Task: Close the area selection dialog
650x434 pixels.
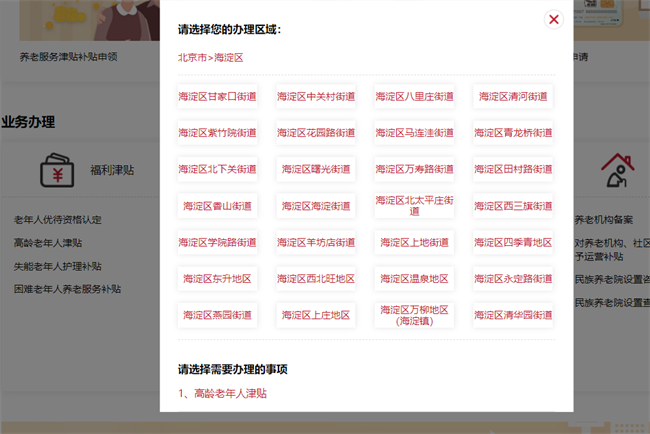Action: 553,20
